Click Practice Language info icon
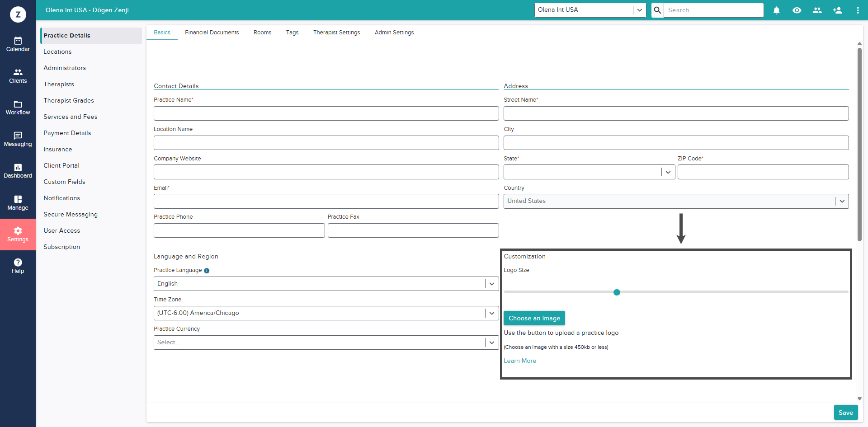 tap(207, 271)
